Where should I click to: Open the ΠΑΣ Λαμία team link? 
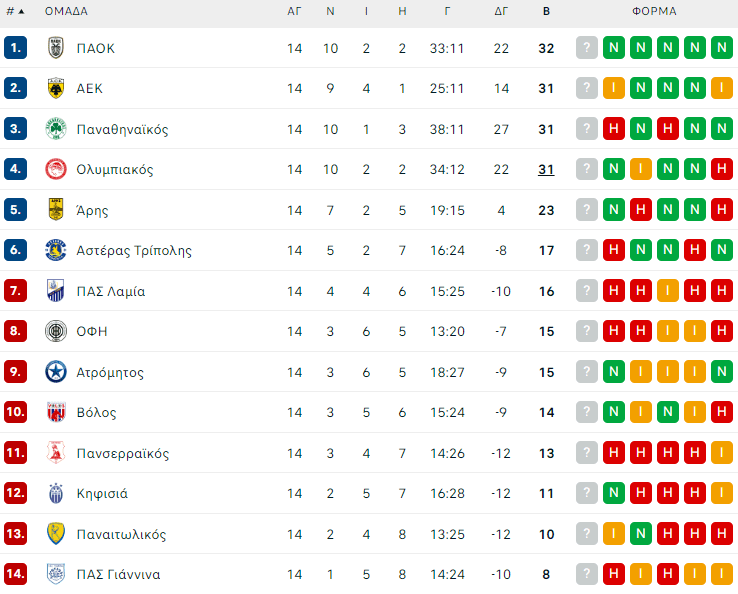(x=110, y=291)
